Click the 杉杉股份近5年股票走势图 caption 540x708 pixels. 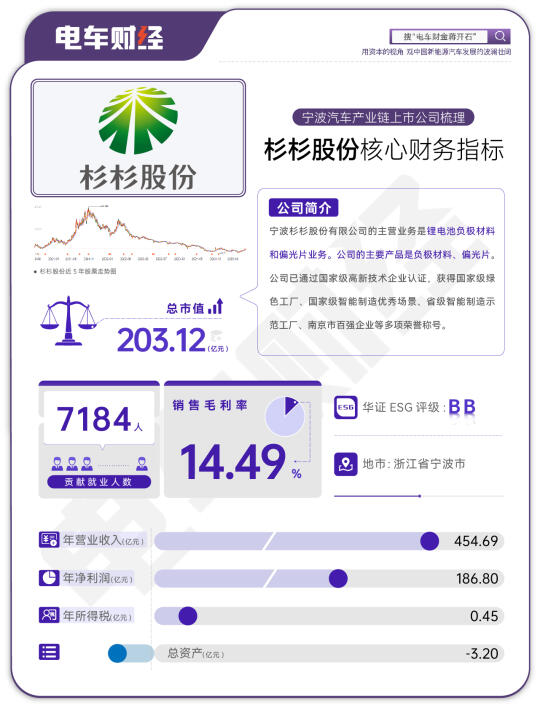pos(75,271)
